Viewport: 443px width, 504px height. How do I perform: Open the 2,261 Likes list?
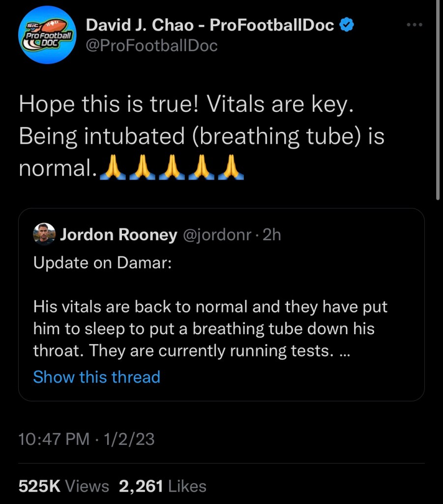162,486
